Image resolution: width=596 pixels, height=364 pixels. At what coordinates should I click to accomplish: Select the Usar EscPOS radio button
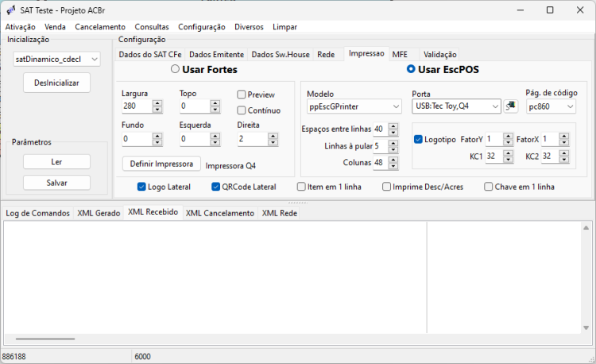coord(411,69)
